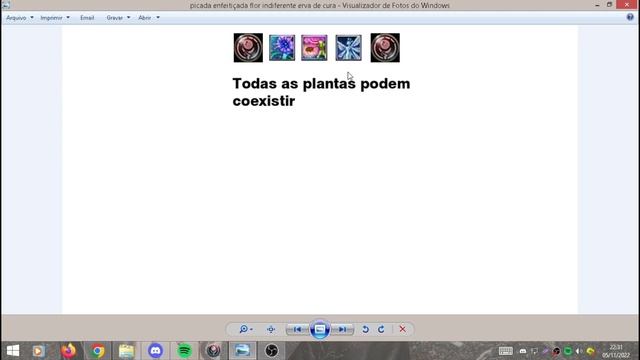
Task: Open Spotify from the taskbar
Action: [x=184, y=351]
